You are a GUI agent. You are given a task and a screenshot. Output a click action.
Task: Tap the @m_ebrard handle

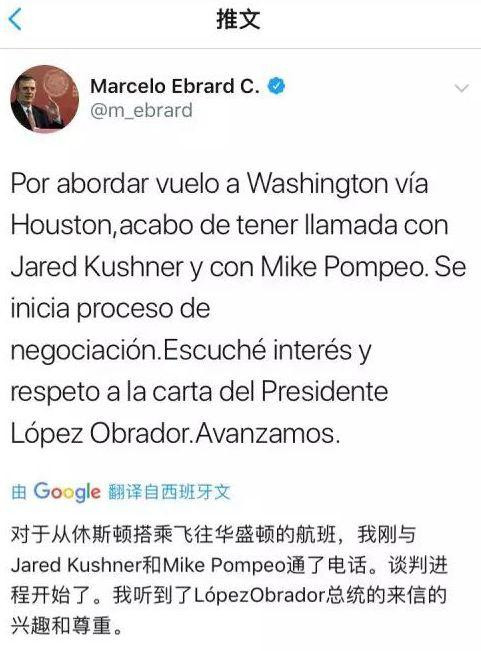pos(141,110)
